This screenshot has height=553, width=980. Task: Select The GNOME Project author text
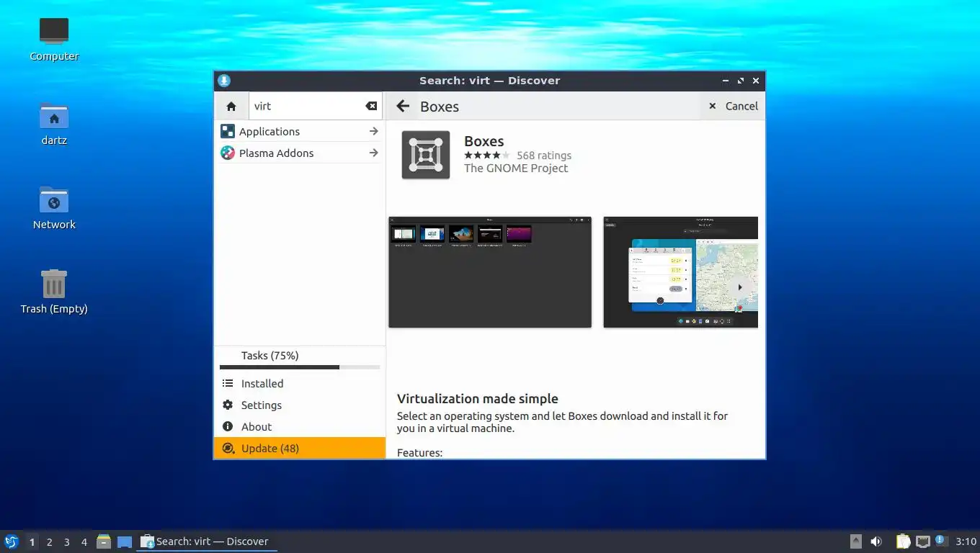(x=516, y=168)
